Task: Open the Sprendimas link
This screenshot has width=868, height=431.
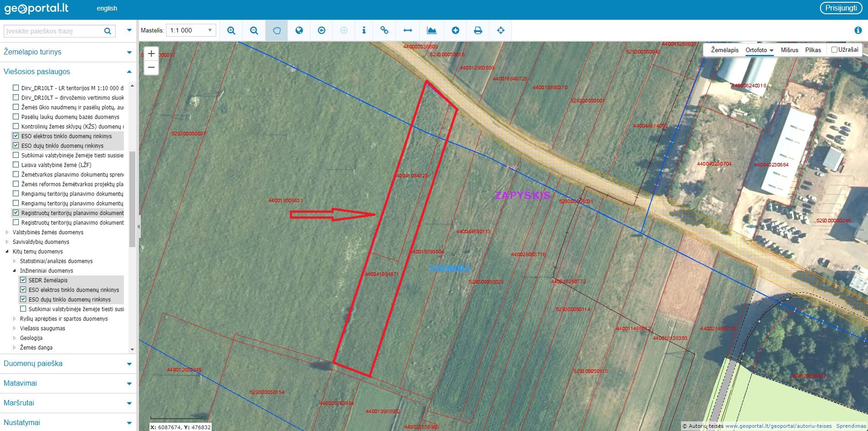Action: point(851,426)
